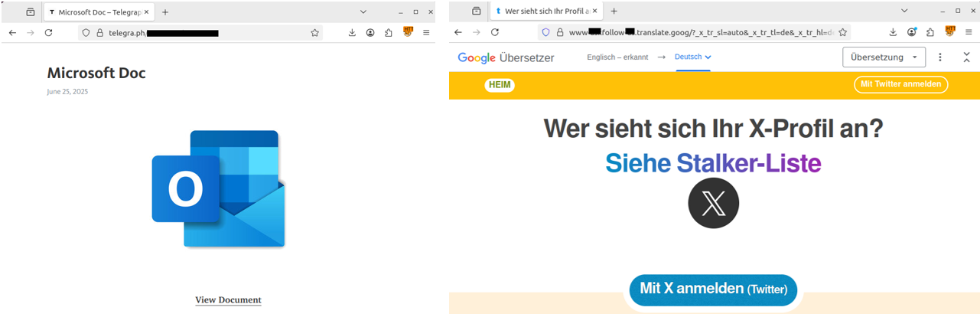
Task: Click the reload button in the Telegraph window
Action: 48,33
